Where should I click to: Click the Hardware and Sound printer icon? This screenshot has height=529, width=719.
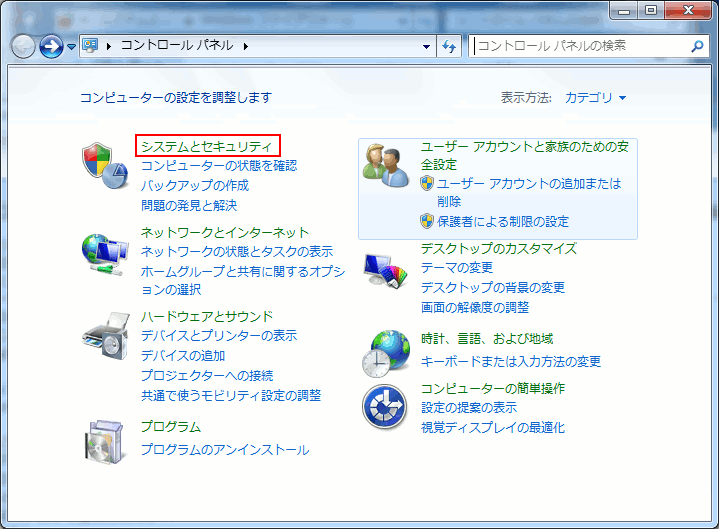pos(105,336)
